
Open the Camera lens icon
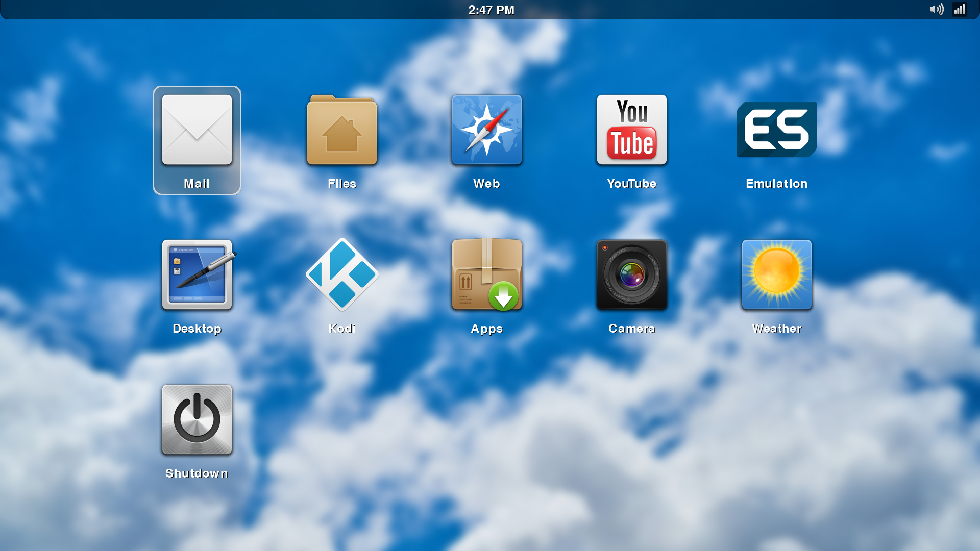coord(632,274)
